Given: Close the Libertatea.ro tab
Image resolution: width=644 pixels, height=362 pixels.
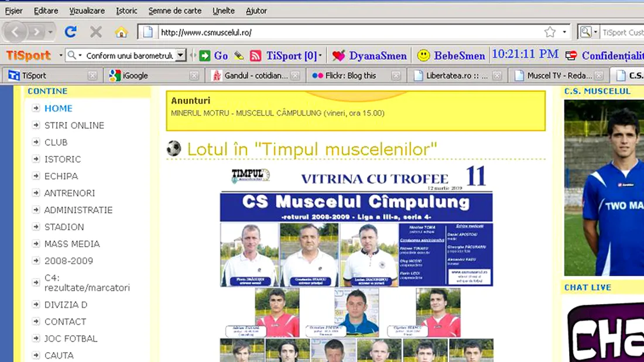Looking at the screenshot, I should click(x=498, y=75).
